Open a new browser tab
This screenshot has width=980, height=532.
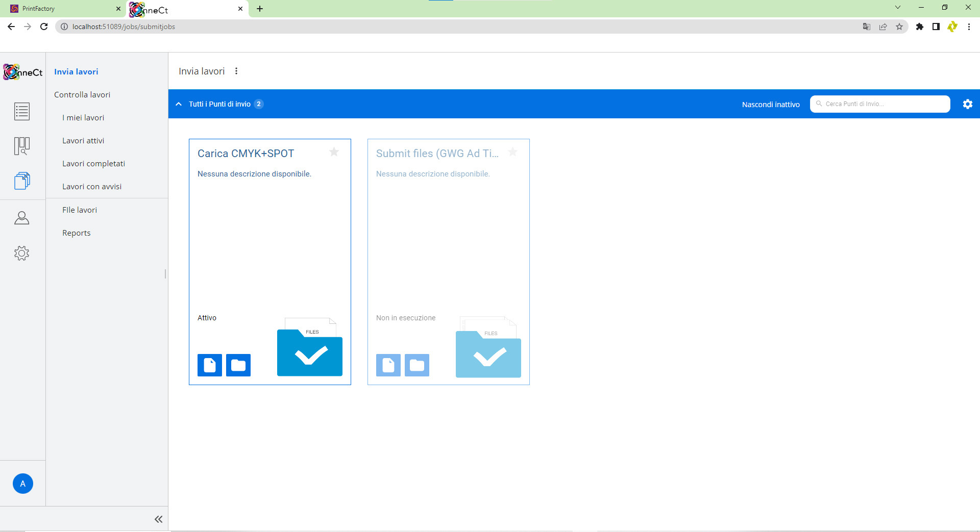[260, 9]
